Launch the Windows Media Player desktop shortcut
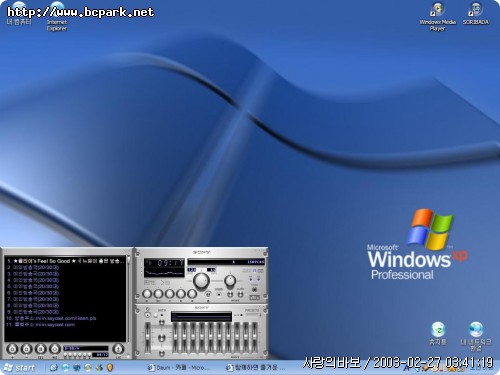Viewport: 500px width, 375px height. point(437,17)
